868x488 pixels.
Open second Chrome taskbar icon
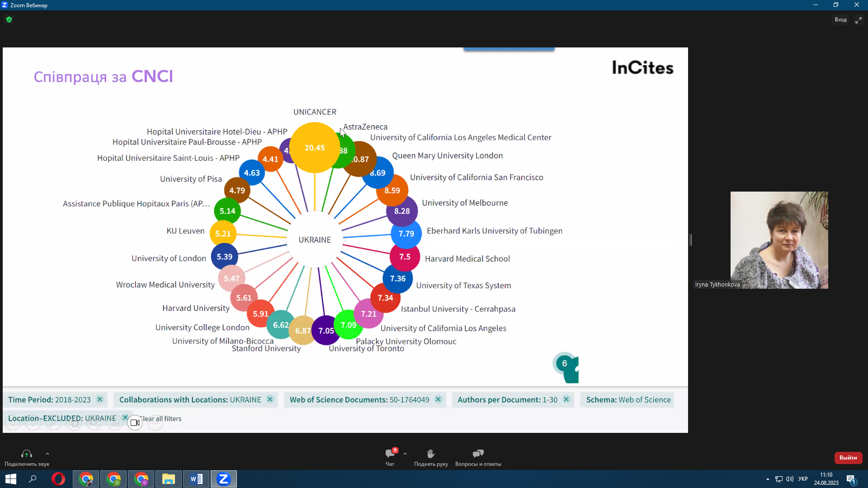[113, 479]
